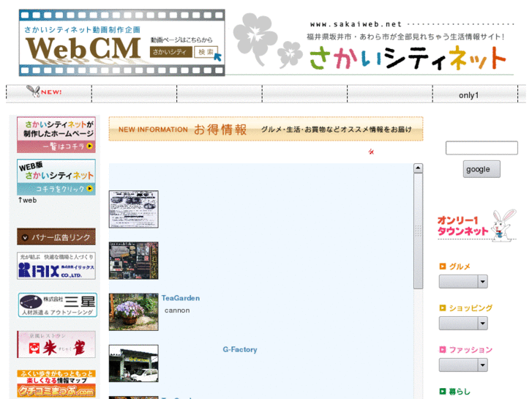
Task: Open the WebCM film strip banner
Action: click(x=121, y=42)
